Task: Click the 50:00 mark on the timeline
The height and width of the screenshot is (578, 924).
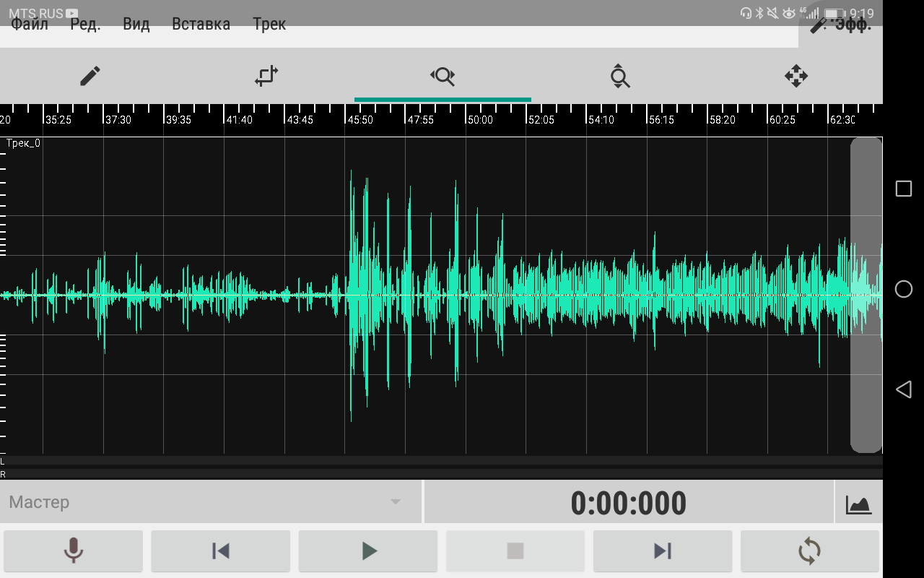Action: coord(480,120)
